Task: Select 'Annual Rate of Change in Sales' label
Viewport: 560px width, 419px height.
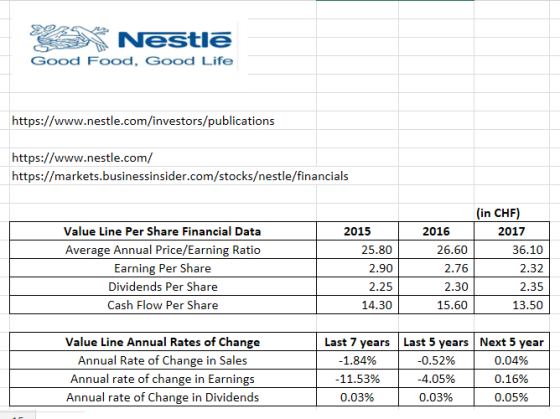Action: 163,360
